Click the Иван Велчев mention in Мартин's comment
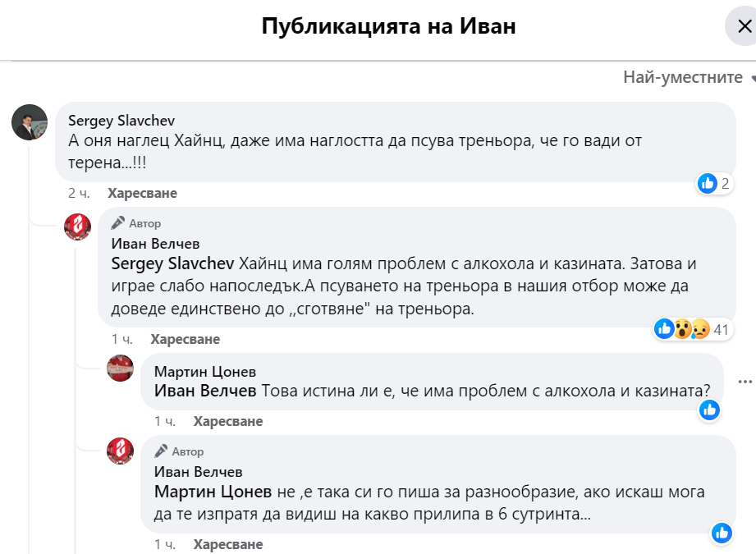The image size is (756, 554). click(x=205, y=391)
